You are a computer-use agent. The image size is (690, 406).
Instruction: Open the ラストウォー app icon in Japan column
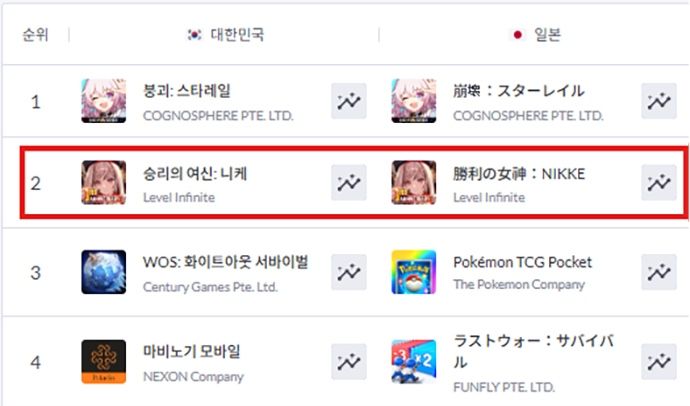click(x=414, y=362)
